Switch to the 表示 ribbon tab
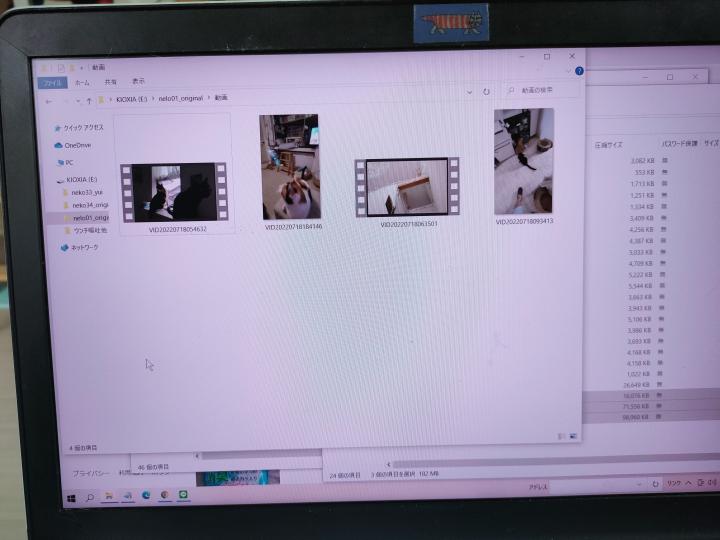 [138, 82]
